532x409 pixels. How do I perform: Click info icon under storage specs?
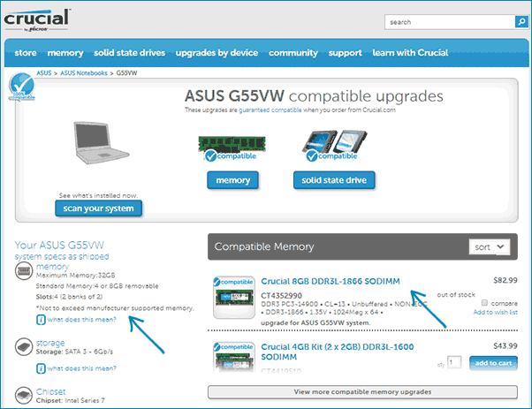point(41,368)
